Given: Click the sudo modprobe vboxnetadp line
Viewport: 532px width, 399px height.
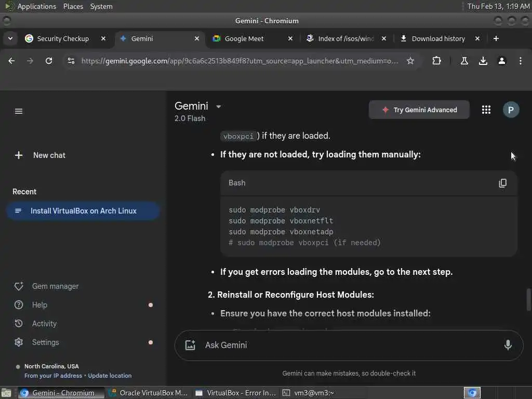Looking at the screenshot, I should [281, 232].
